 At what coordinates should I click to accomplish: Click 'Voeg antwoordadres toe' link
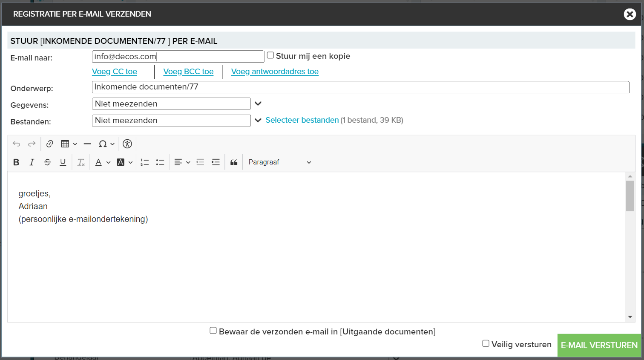[x=275, y=72]
